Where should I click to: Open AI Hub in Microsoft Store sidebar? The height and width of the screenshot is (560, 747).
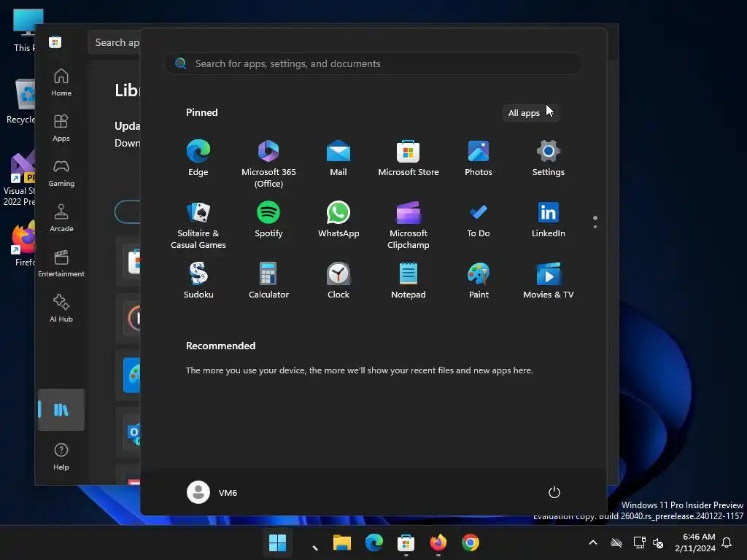61,308
